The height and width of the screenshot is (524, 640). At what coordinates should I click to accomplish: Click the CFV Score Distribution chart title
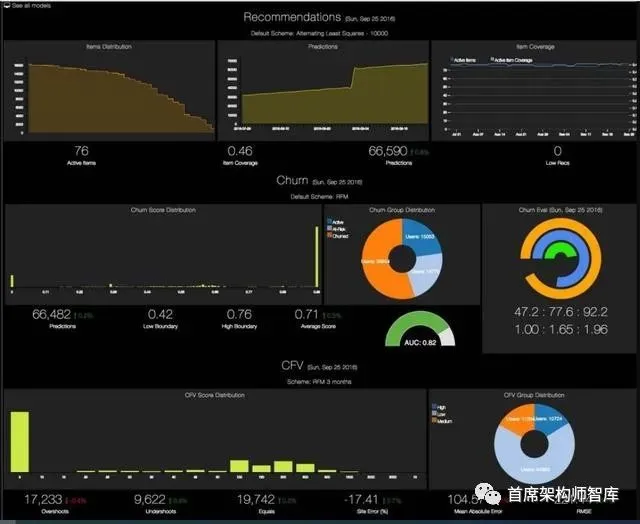[x=215, y=395]
